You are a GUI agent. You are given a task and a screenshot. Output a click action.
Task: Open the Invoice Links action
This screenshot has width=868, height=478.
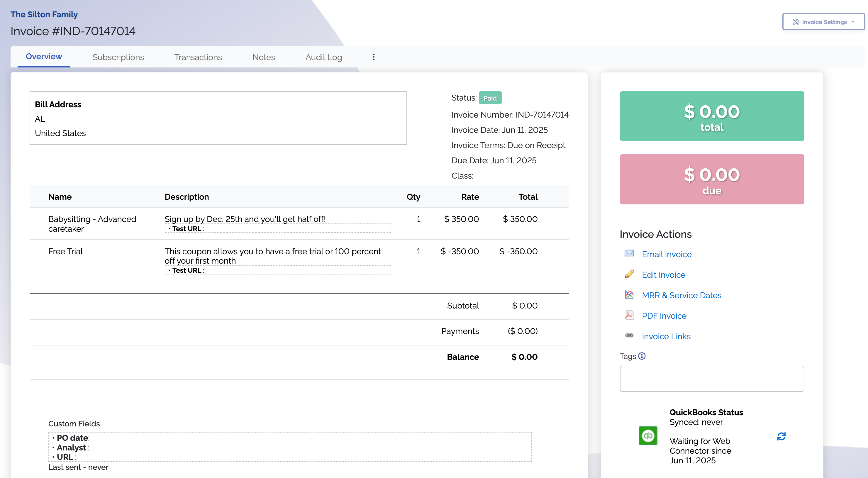[666, 337]
